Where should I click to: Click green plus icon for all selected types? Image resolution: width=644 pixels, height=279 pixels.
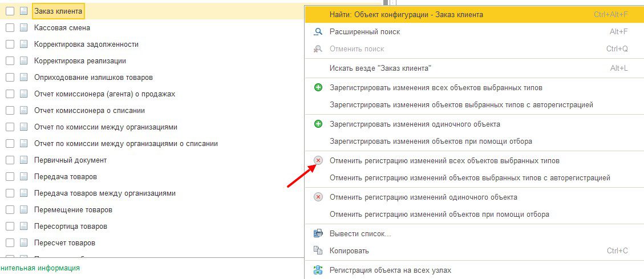(x=318, y=88)
